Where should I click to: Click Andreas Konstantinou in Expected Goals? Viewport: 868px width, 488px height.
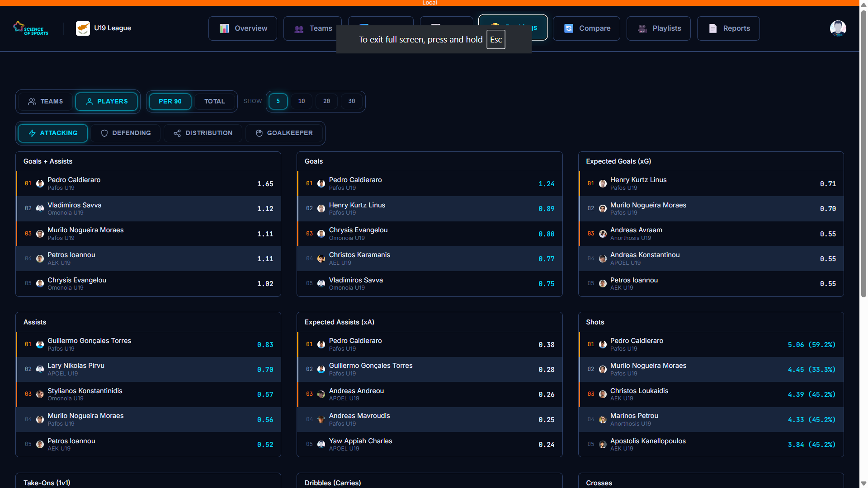tap(711, 258)
